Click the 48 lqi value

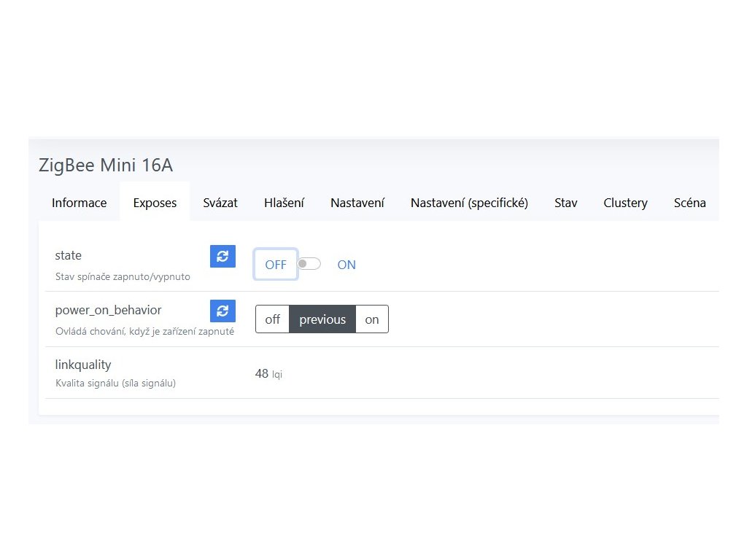pyautogui.click(x=268, y=374)
